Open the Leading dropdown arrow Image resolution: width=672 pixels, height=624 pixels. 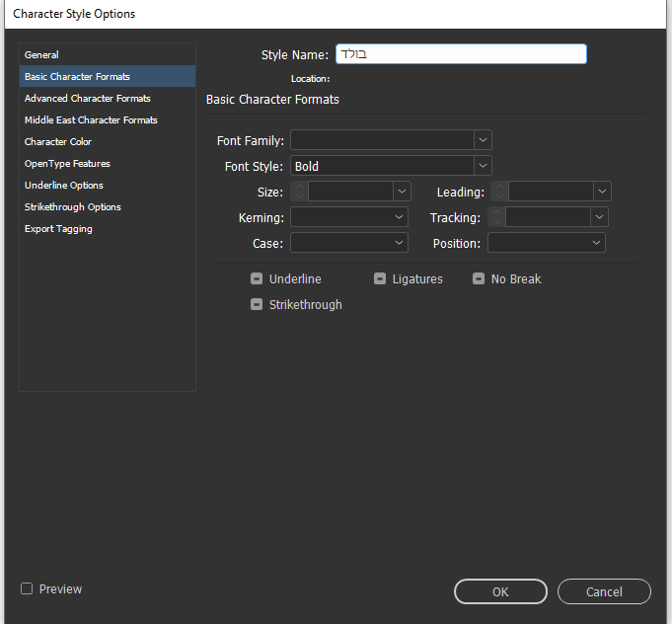pos(602,192)
